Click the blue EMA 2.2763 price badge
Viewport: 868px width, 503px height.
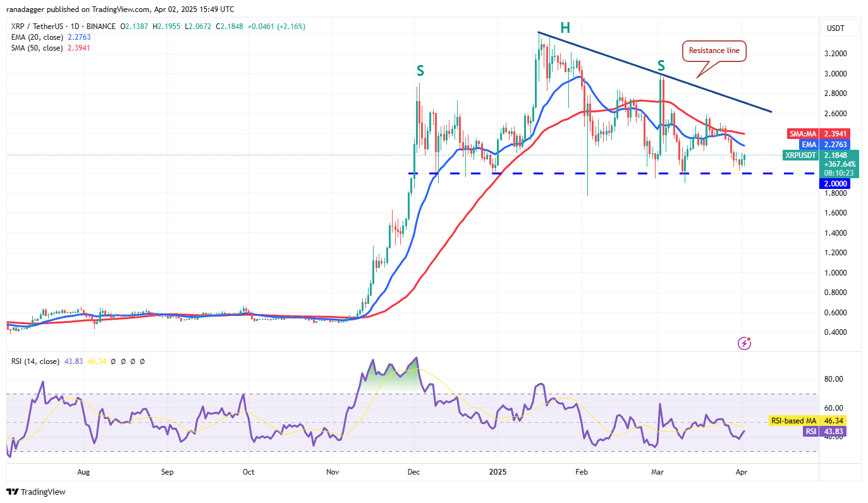click(825, 144)
